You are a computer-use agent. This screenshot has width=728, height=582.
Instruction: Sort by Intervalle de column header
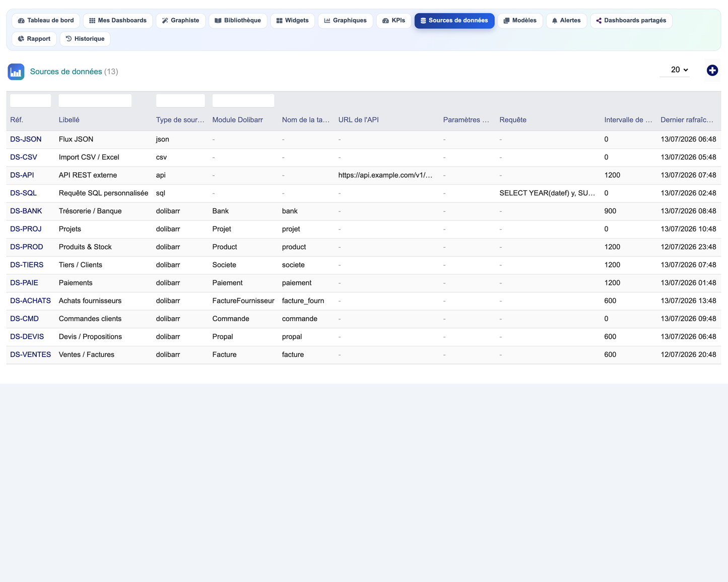click(x=628, y=120)
